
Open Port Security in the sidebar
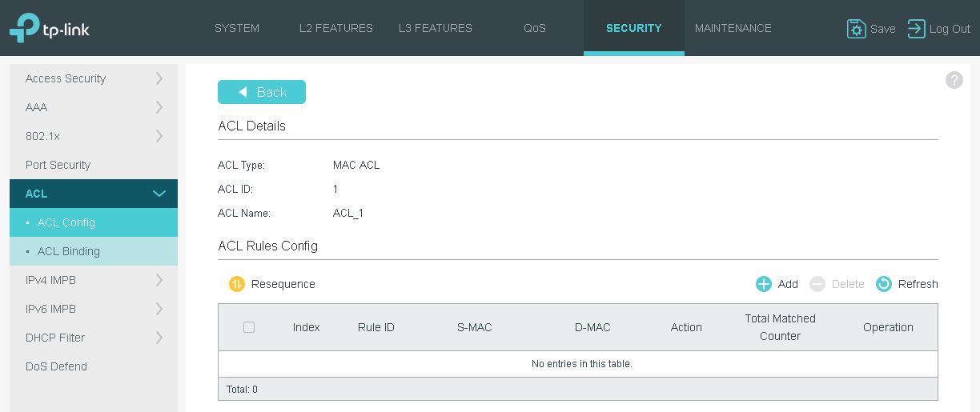click(x=58, y=165)
